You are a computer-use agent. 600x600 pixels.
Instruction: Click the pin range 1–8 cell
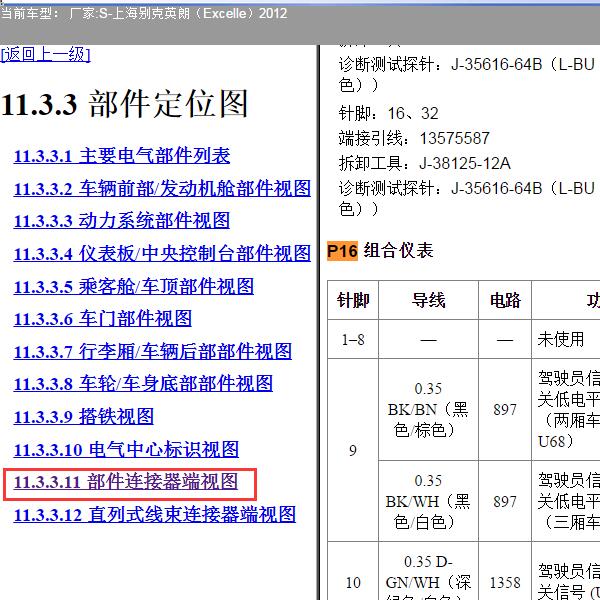(x=353, y=339)
